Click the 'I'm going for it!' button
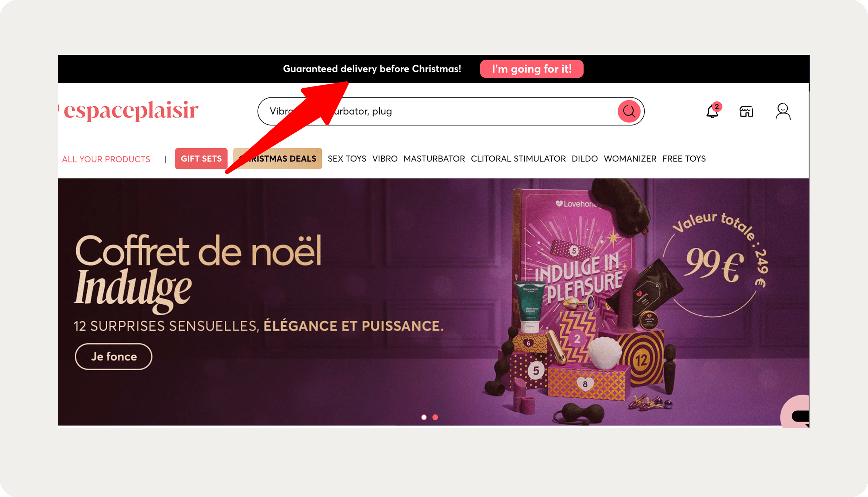The width and height of the screenshot is (868, 497). coord(532,69)
